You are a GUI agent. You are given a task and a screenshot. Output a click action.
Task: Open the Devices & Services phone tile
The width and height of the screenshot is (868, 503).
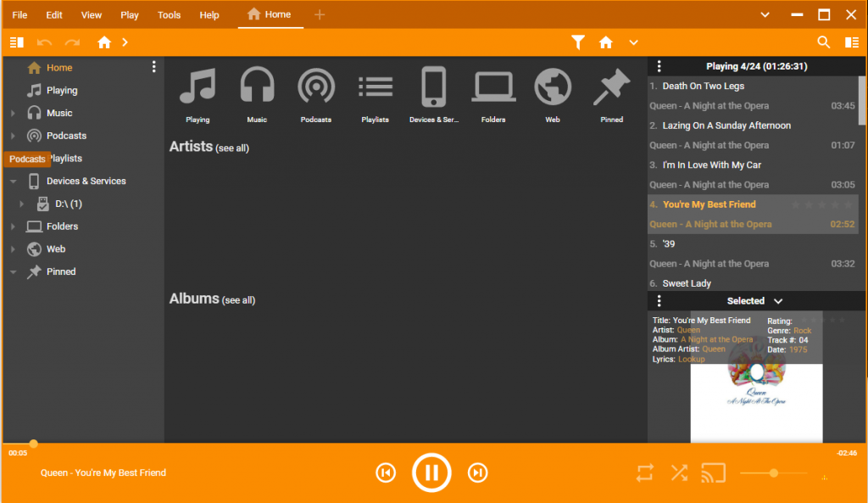click(x=434, y=95)
